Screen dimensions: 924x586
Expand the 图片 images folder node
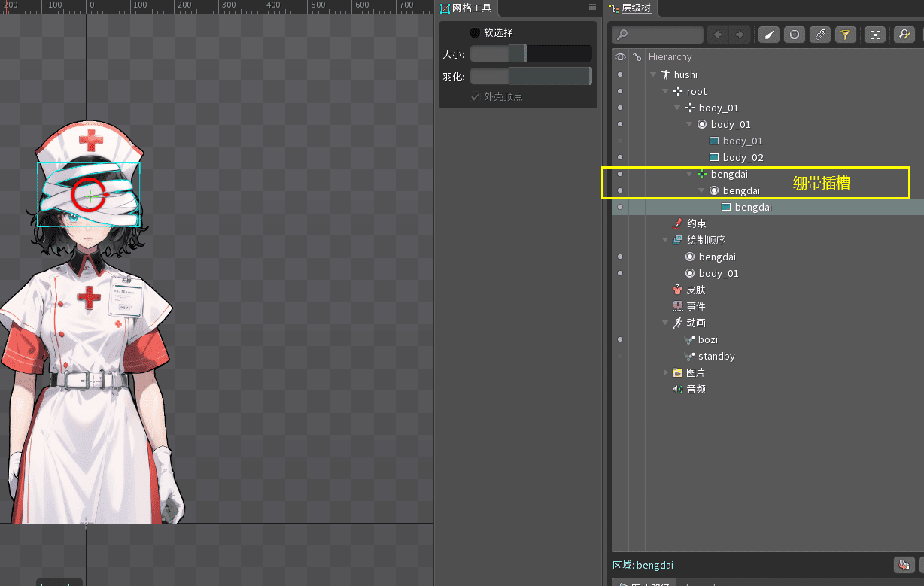[x=665, y=373]
